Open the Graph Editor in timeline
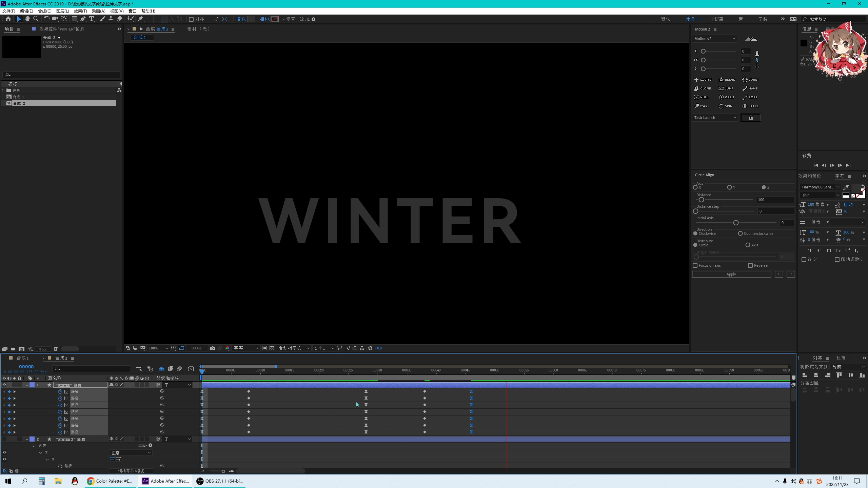 tap(191, 369)
